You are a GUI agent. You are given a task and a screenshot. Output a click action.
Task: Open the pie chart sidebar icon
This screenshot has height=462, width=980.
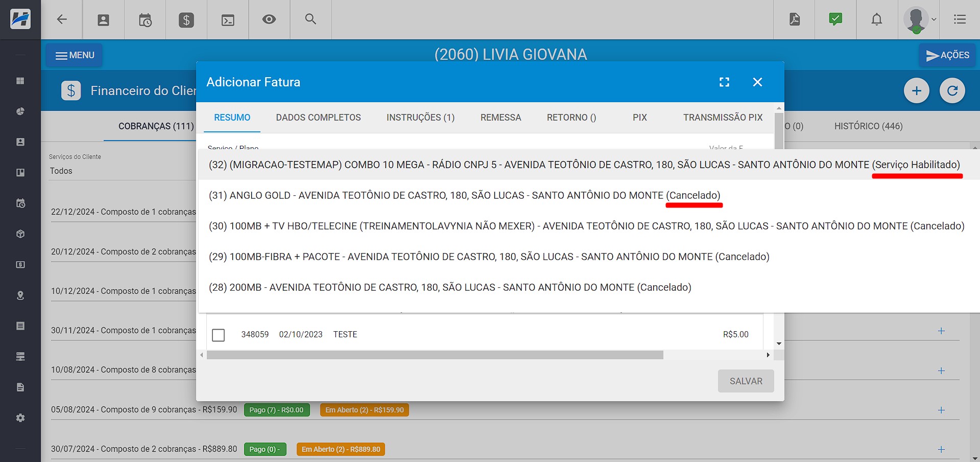tap(20, 111)
